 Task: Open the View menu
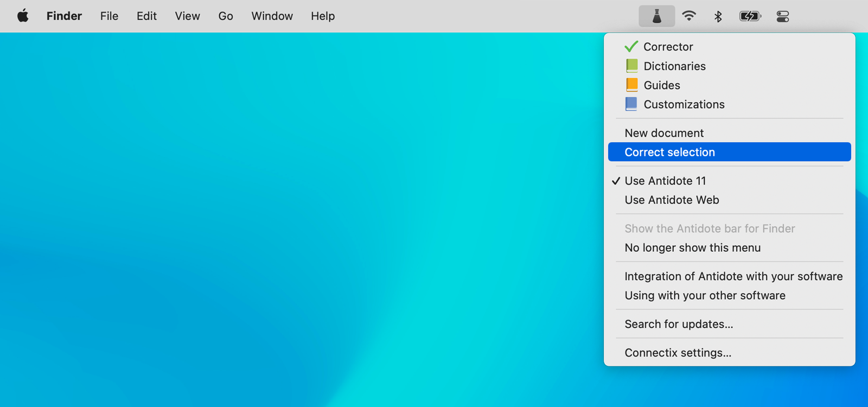pos(187,16)
